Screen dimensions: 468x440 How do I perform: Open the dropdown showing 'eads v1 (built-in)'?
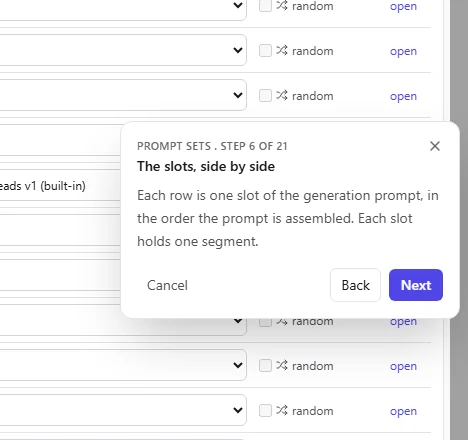pyautogui.click(x=60, y=185)
